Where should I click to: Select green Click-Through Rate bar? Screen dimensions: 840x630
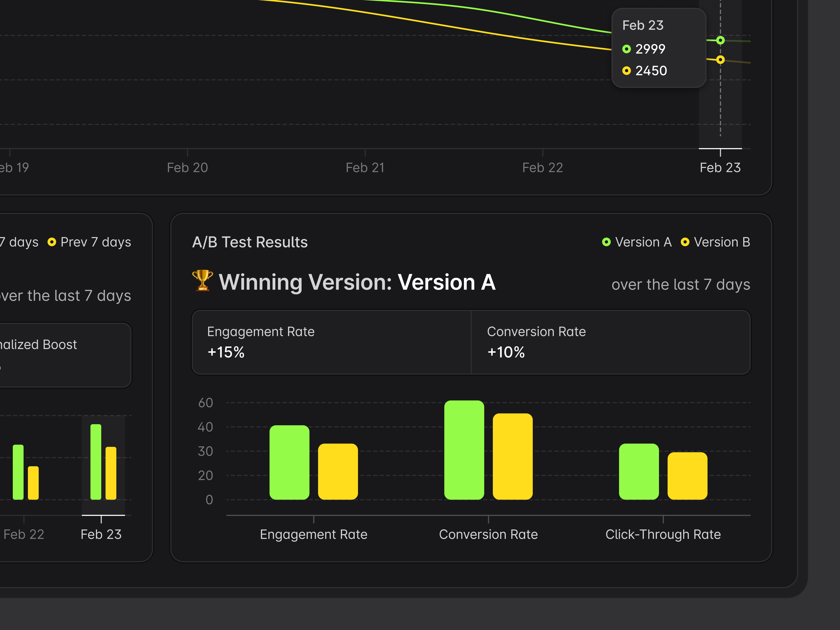[x=639, y=471]
